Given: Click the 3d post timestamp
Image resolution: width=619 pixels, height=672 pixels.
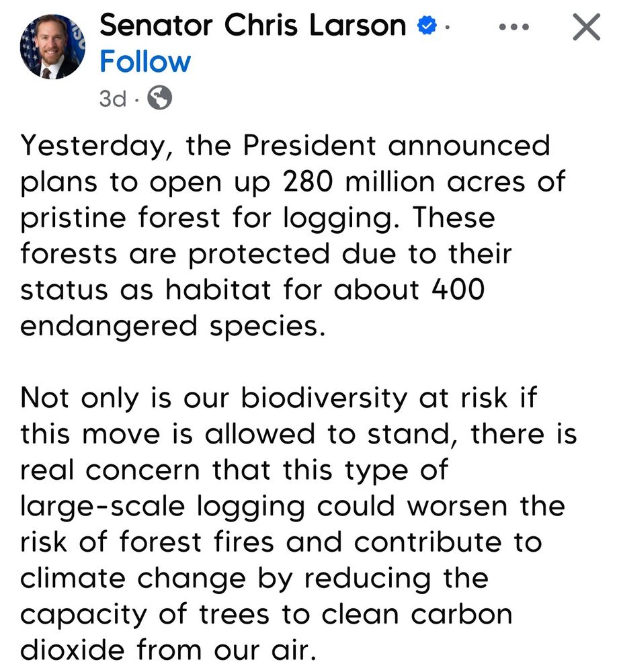Looking at the screenshot, I should (112, 99).
